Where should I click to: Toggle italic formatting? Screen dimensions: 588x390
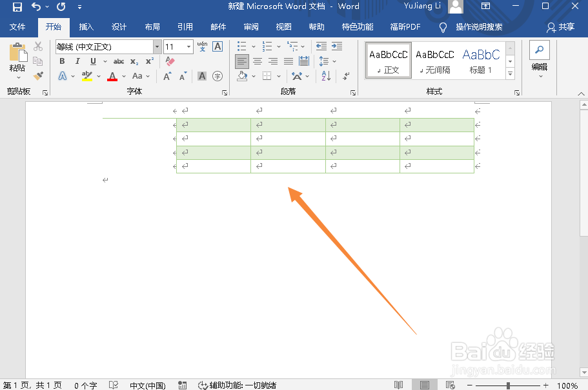click(77, 61)
